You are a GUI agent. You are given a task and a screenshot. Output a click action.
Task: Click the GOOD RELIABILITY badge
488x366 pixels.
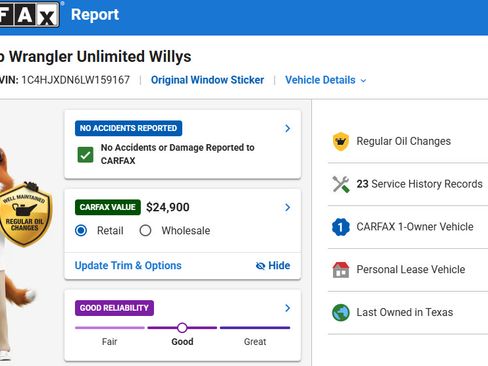[x=114, y=308]
